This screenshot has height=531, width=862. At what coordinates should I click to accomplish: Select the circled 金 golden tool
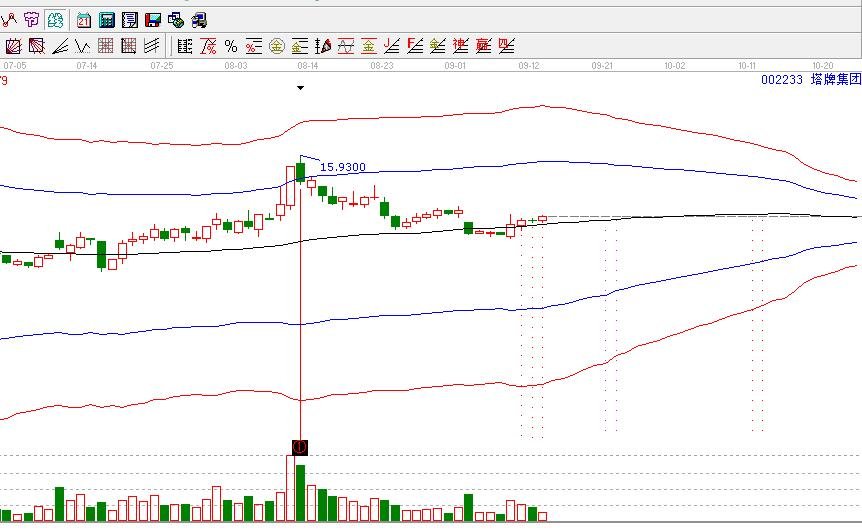click(277, 46)
